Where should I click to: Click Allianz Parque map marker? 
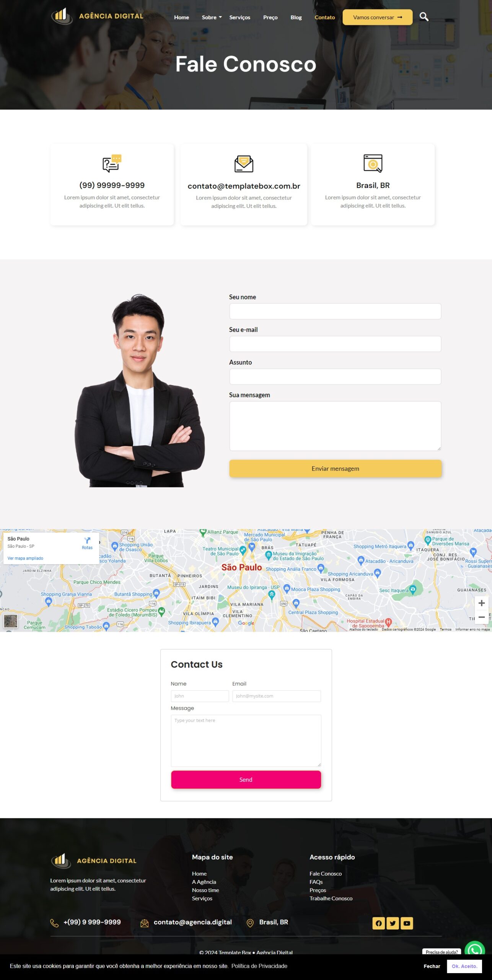click(x=203, y=532)
